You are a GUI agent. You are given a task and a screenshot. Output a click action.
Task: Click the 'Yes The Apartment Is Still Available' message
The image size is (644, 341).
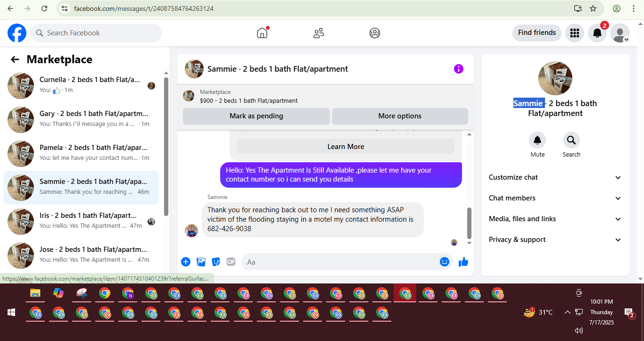tap(341, 175)
